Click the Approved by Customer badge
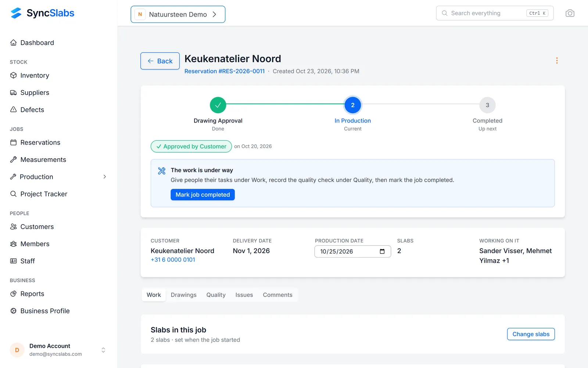This screenshot has width=588, height=368. coord(191,146)
